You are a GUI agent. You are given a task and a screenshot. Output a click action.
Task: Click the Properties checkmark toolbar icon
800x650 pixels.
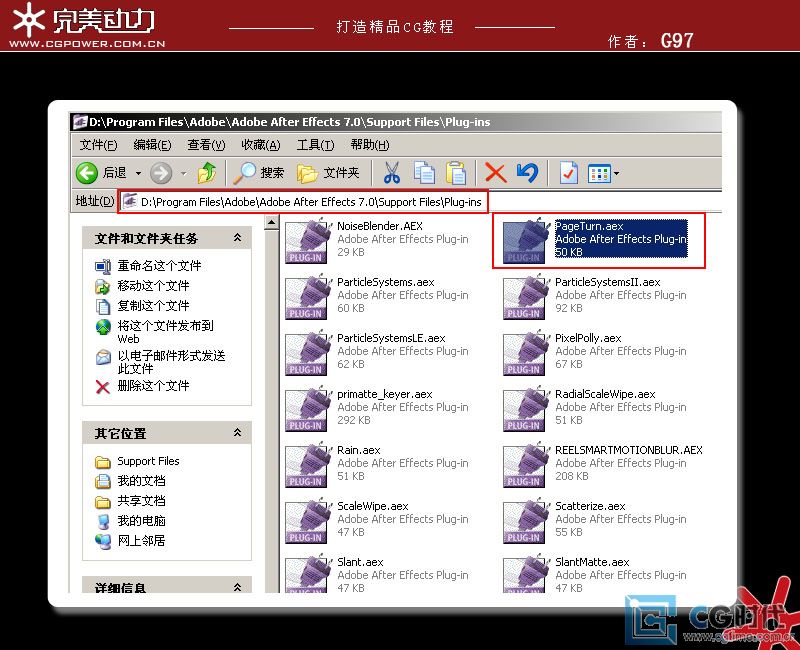[x=568, y=173]
